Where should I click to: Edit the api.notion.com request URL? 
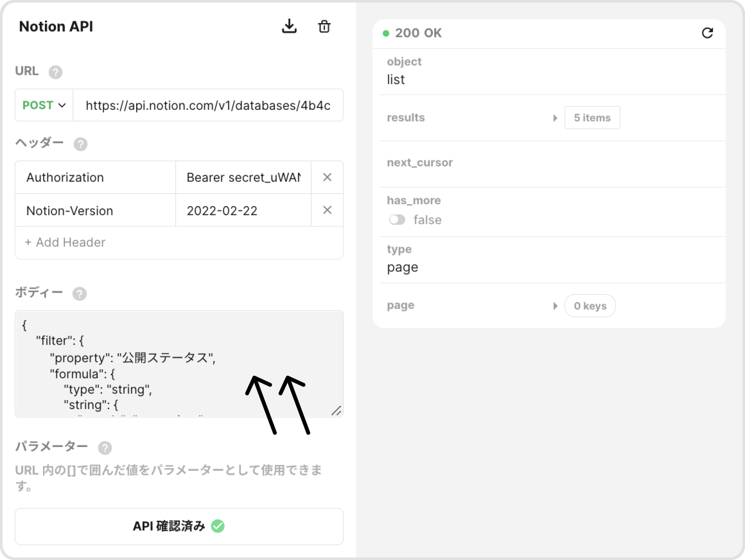[x=208, y=105]
